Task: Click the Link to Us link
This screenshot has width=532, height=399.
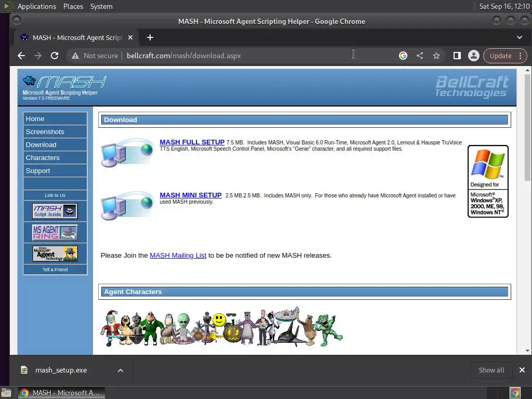Action: (55, 195)
